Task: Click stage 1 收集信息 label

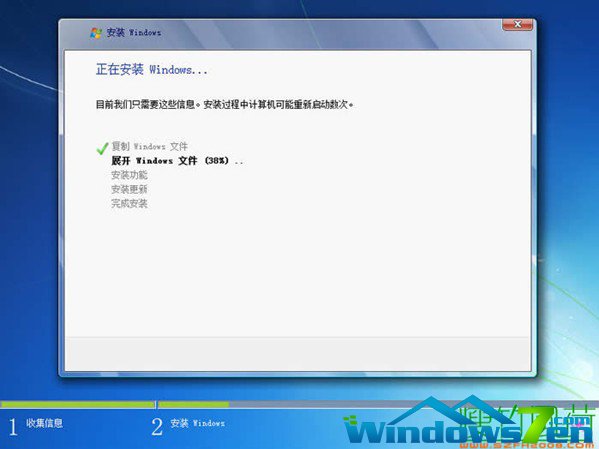Action: 44,423
